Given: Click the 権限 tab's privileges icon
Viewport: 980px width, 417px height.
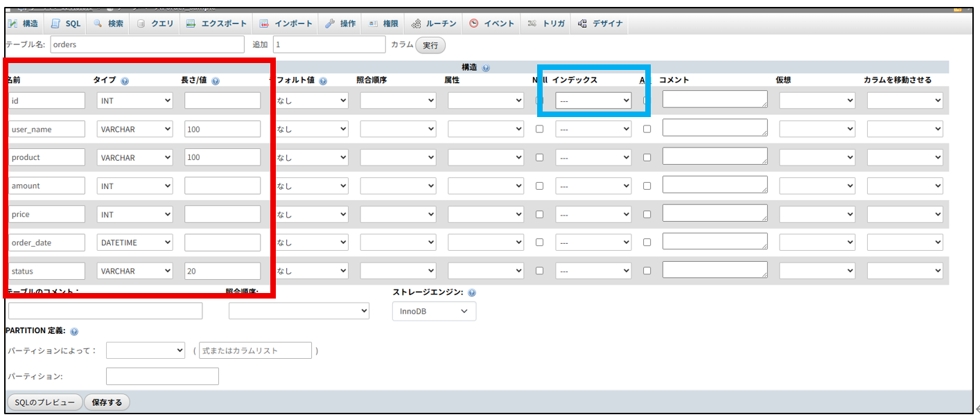Looking at the screenshot, I should pos(373,24).
